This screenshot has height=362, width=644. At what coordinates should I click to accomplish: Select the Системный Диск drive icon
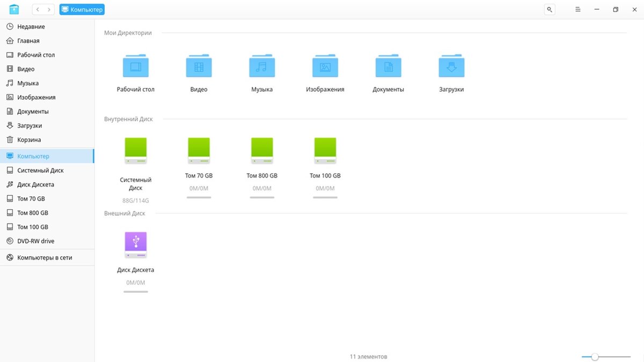[x=136, y=151]
